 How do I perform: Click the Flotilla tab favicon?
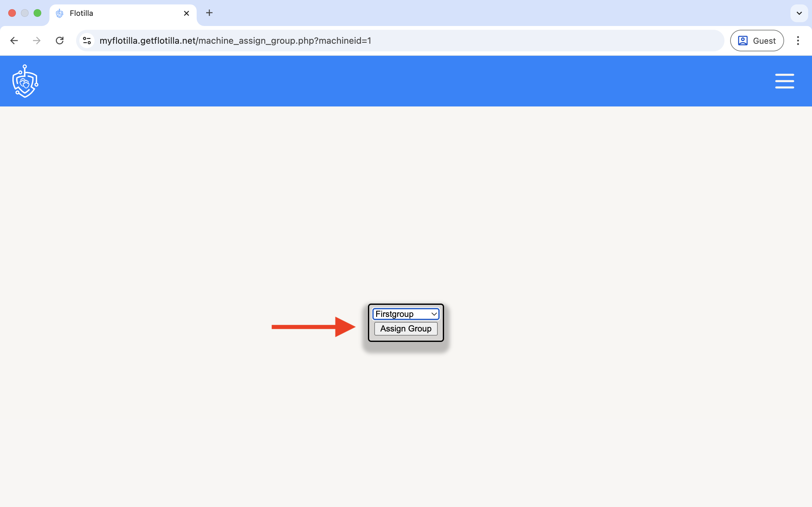[60, 13]
